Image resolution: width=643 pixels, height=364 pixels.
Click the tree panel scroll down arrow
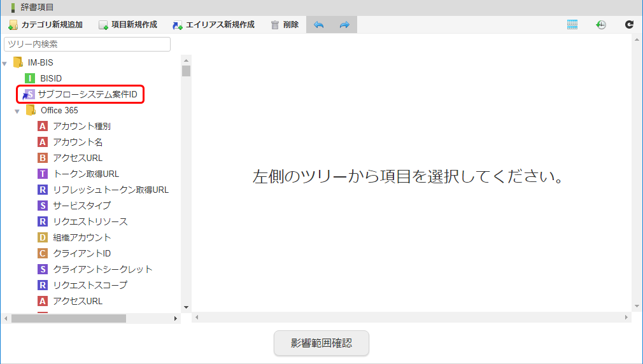(x=186, y=307)
